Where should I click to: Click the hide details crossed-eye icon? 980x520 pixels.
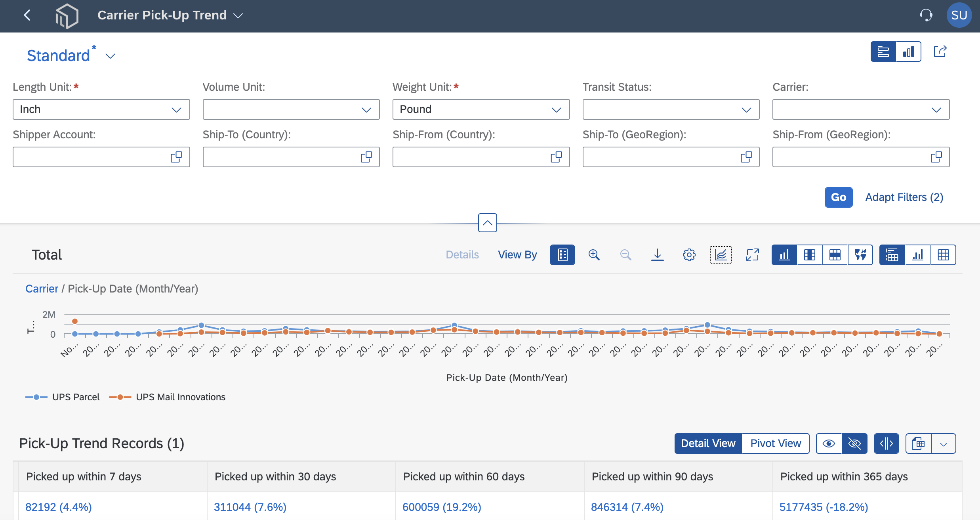tap(854, 444)
